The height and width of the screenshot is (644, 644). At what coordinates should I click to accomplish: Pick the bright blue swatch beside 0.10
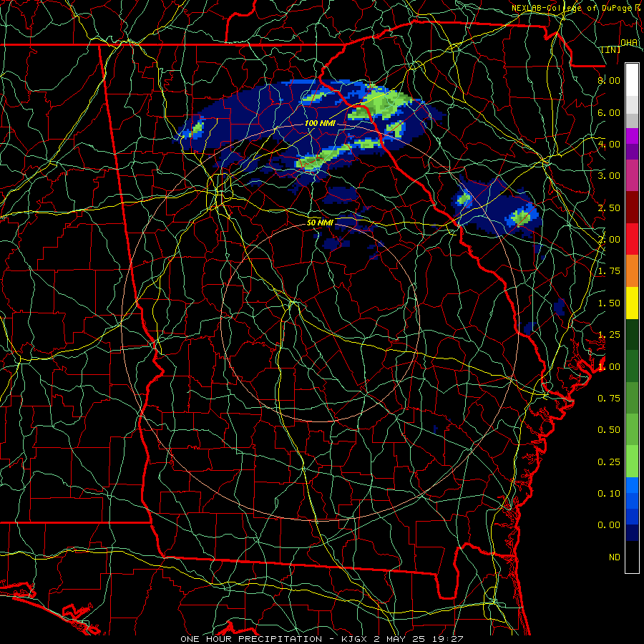click(x=632, y=485)
